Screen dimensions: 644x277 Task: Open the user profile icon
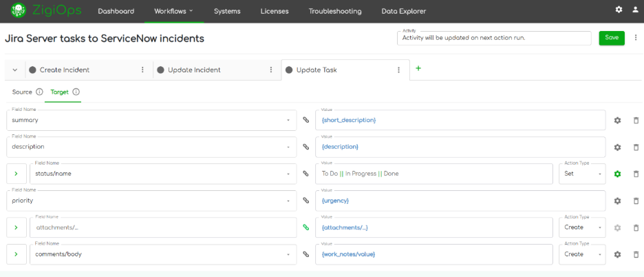635,10
